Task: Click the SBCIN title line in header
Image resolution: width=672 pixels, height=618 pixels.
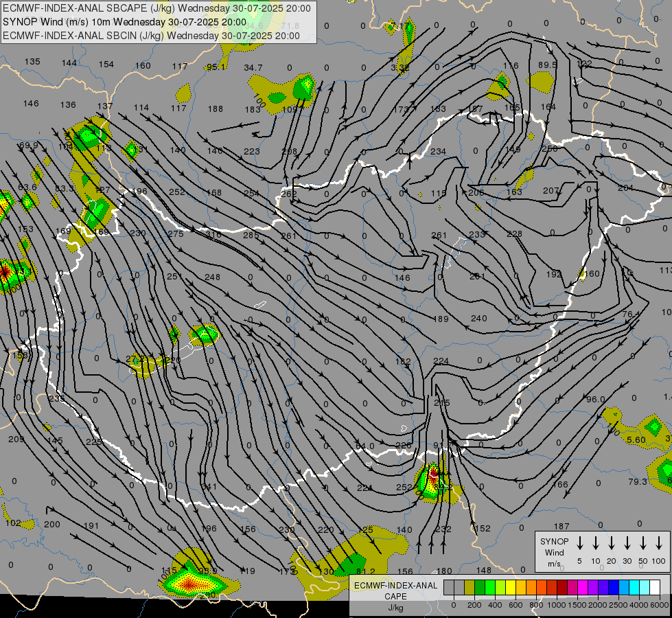Action: (x=151, y=36)
